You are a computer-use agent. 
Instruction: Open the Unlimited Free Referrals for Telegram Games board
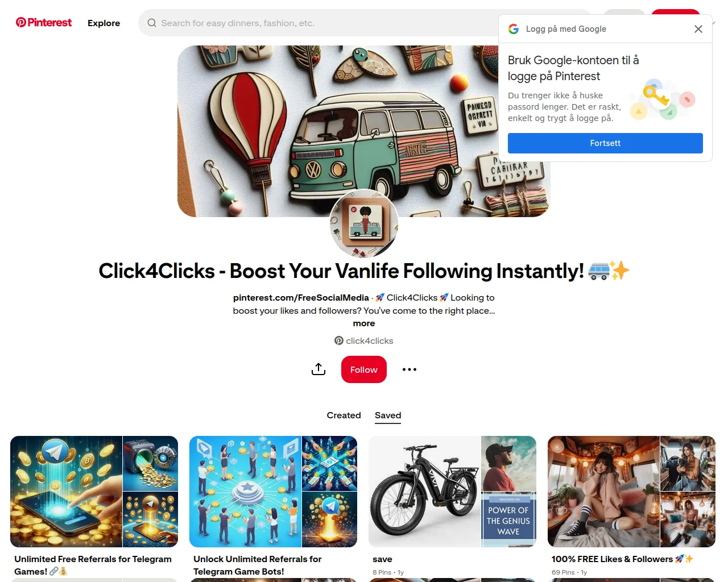[94, 492]
